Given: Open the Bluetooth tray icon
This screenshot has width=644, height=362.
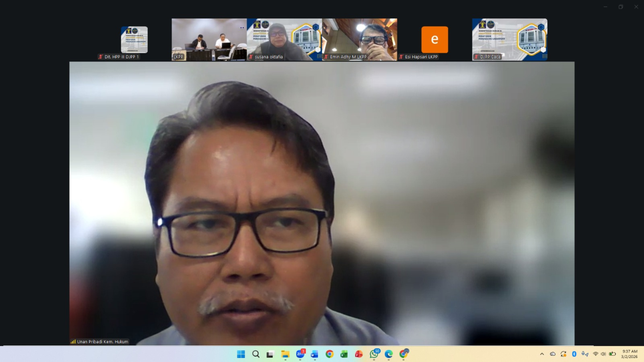Looking at the screenshot, I should click(574, 354).
